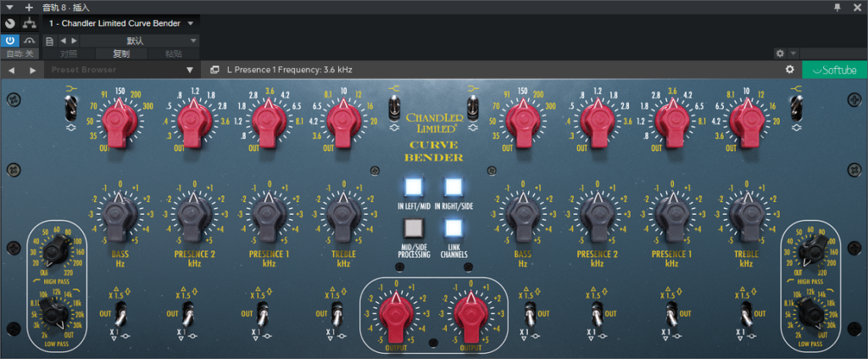This screenshot has width=868, height=359.
Task: Flip left Treble multiplier switch
Action: click(x=337, y=314)
